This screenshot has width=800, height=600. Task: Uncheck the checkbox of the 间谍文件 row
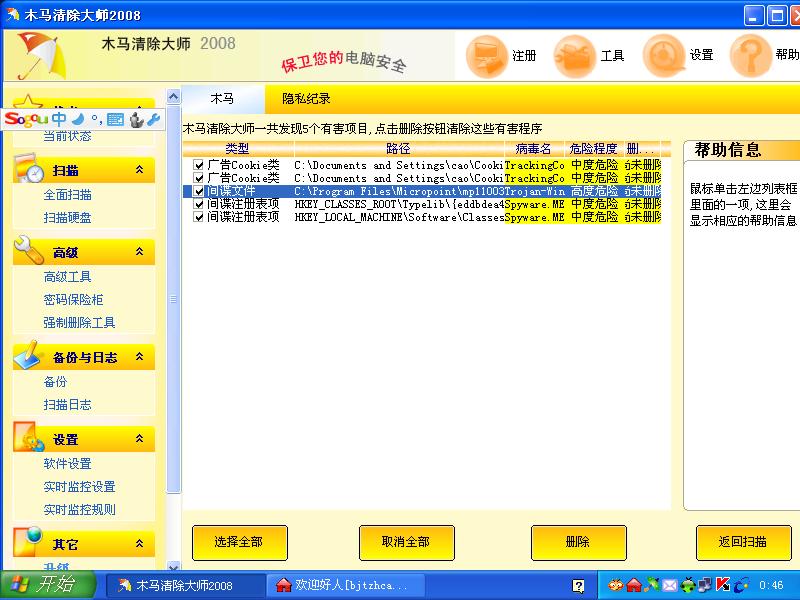(x=199, y=191)
